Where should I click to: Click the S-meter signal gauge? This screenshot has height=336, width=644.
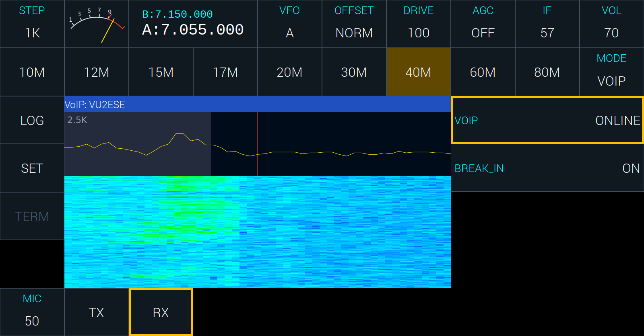(97, 24)
